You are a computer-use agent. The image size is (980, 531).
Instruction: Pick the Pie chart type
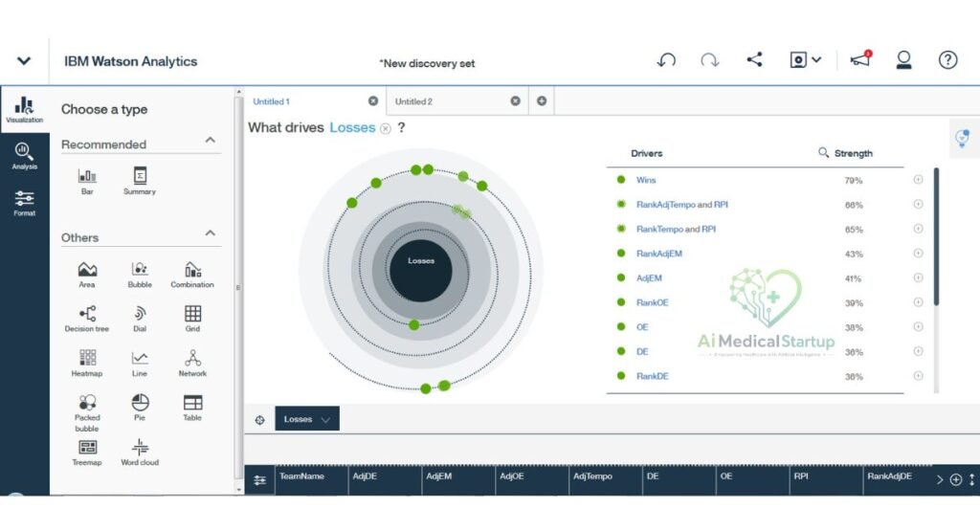140,408
